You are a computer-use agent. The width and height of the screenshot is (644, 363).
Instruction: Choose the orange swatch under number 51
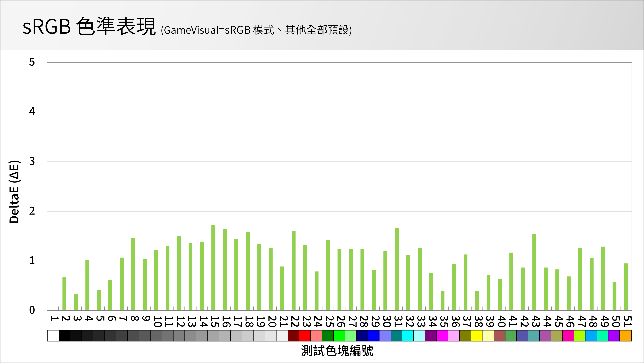click(626, 336)
